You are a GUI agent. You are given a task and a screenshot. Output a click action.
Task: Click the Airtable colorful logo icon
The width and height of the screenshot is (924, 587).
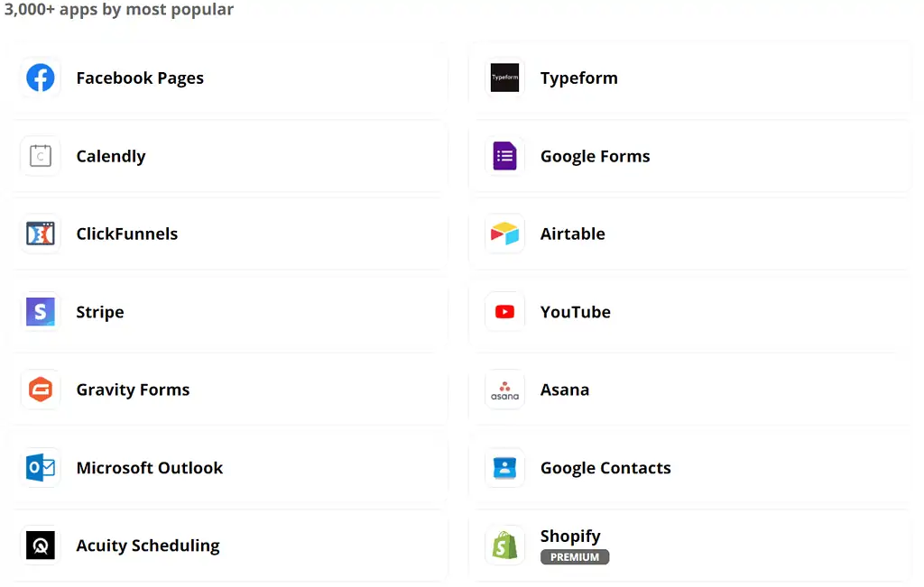pos(504,234)
